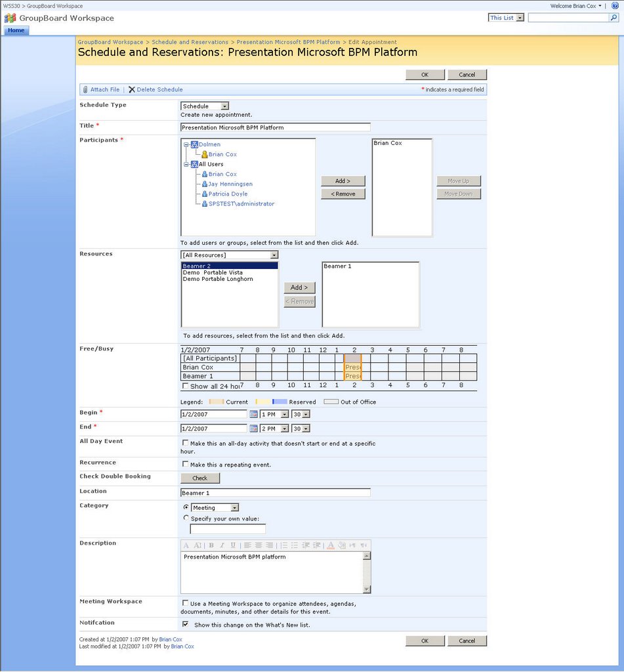Collapse the Dolmen group tree node
Viewport: 624px width, 672px height.
pyautogui.click(x=186, y=144)
